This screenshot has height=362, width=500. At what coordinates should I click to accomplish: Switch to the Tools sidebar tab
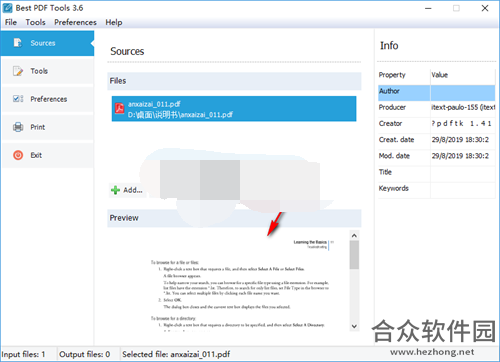[x=48, y=71]
